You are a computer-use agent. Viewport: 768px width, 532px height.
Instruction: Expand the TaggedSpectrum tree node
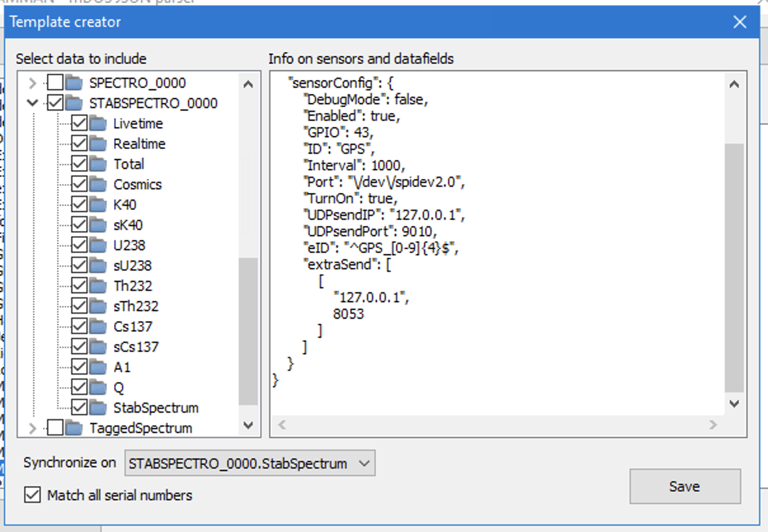[32, 429]
